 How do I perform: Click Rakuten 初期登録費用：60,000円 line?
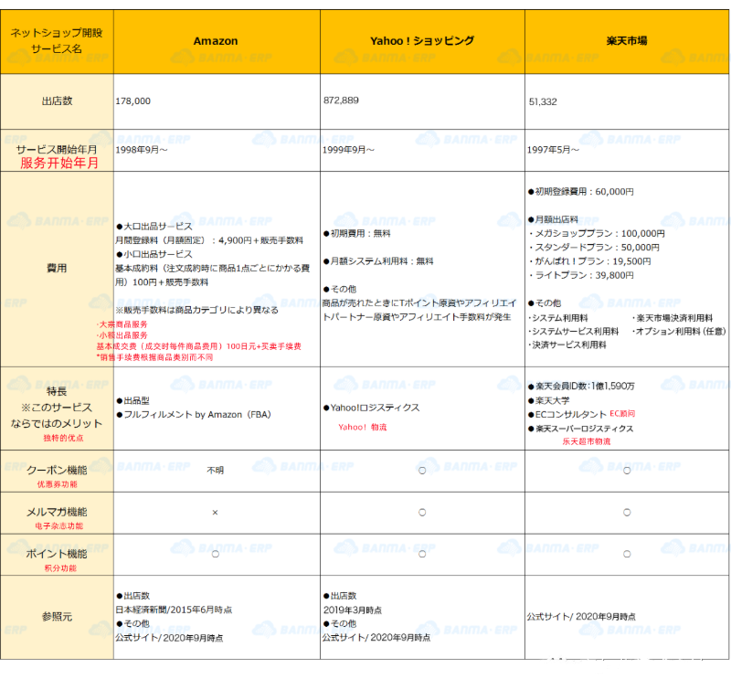pyautogui.click(x=581, y=192)
